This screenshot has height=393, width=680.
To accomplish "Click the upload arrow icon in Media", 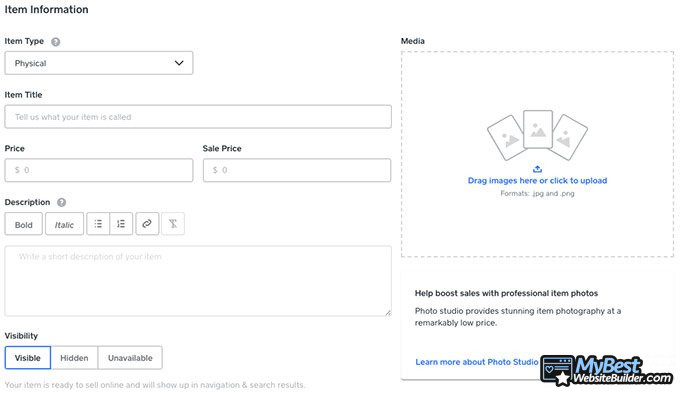I will [537, 169].
